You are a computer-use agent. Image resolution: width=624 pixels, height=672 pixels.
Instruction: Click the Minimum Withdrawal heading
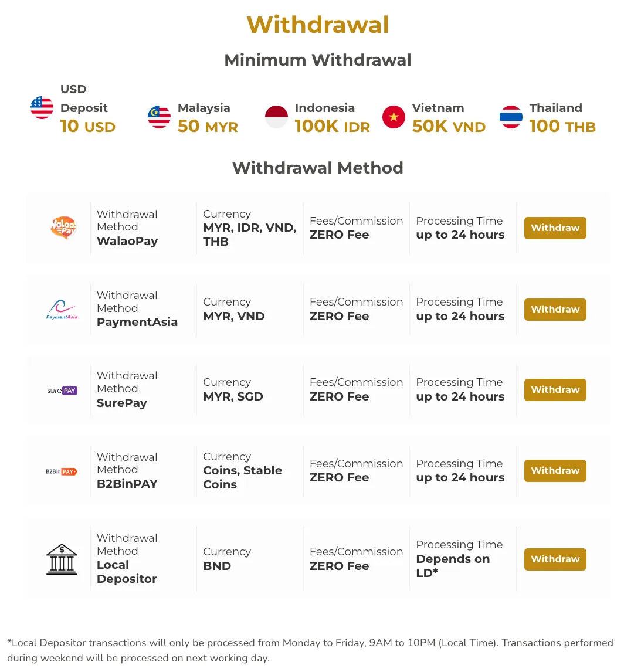[x=318, y=60]
